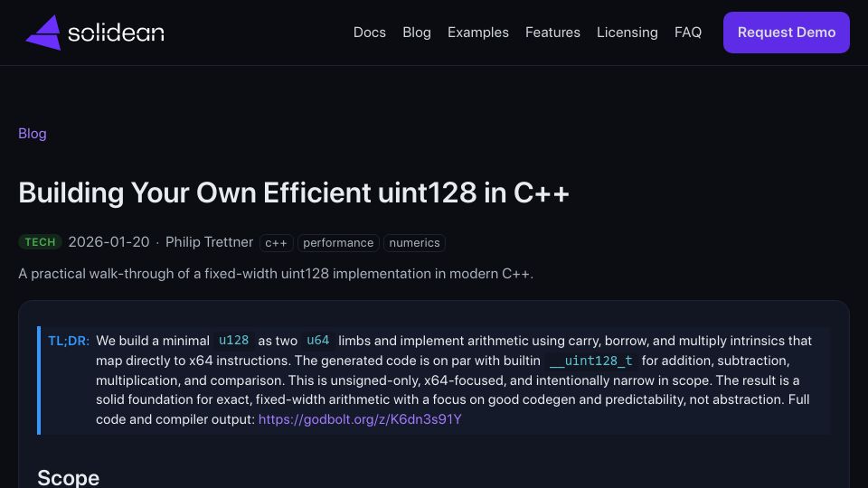
Task: Open the Features menu item
Action: point(552,33)
